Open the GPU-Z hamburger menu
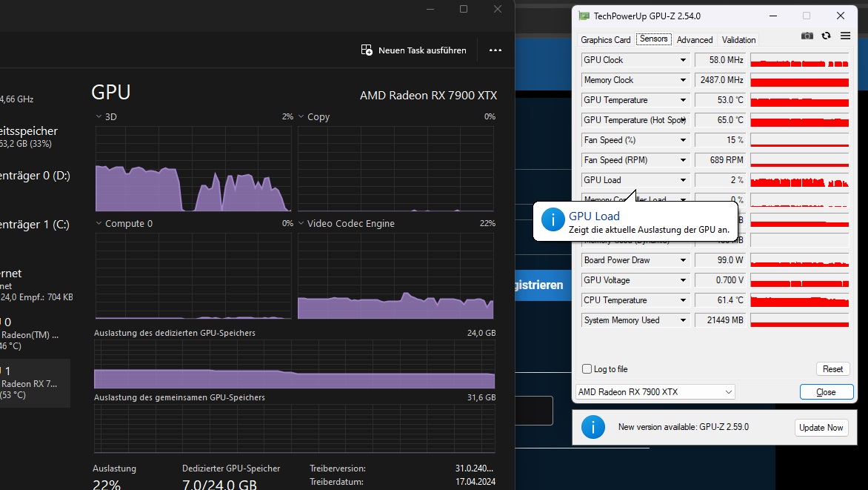Image resolution: width=868 pixels, height=490 pixels. pyautogui.click(x=845, y=36)
